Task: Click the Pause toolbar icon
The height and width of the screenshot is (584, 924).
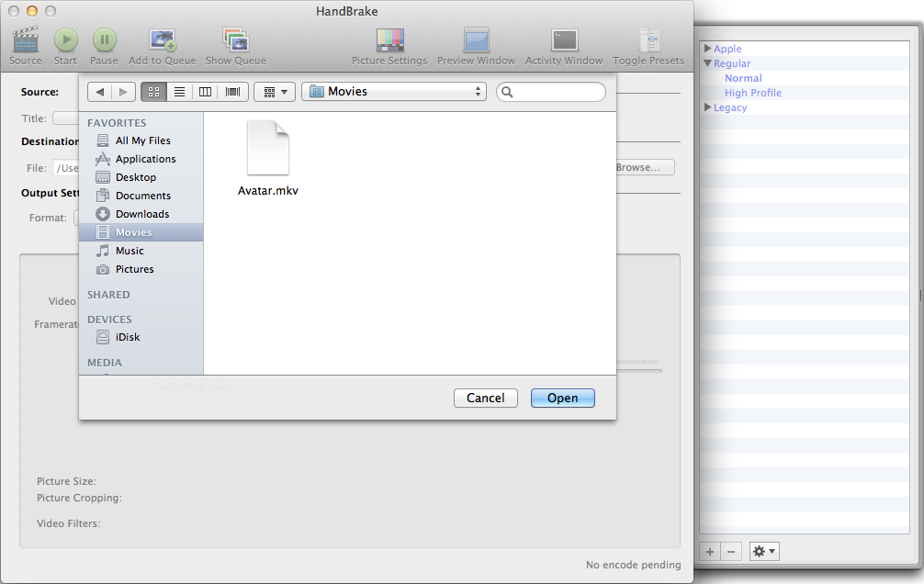Action: [x=104, y=41]
